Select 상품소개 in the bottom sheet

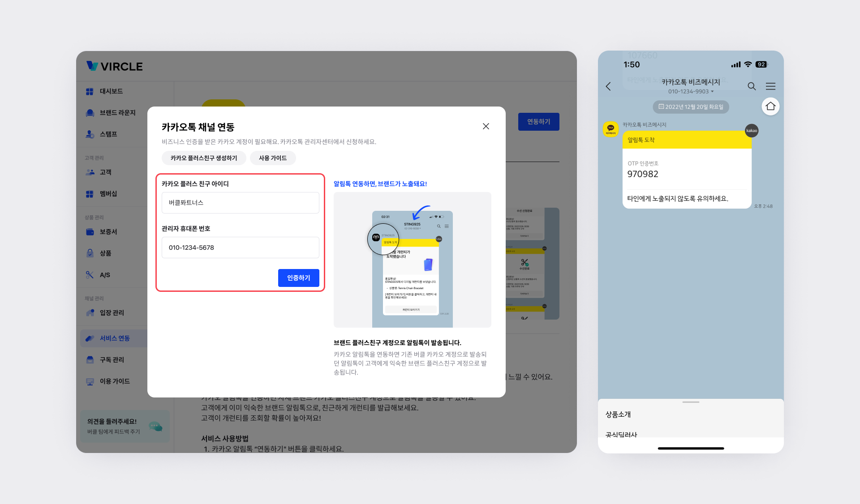click(618, 414)
